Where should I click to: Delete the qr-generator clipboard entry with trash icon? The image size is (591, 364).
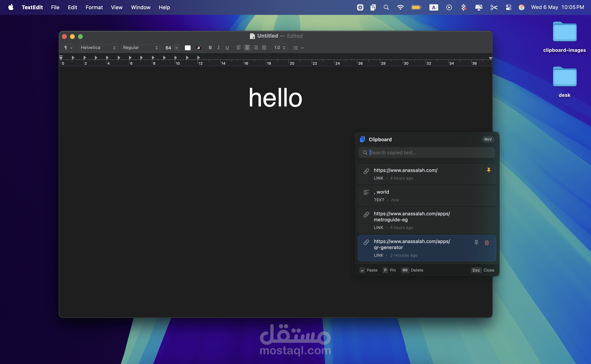[x=487, y=243]
